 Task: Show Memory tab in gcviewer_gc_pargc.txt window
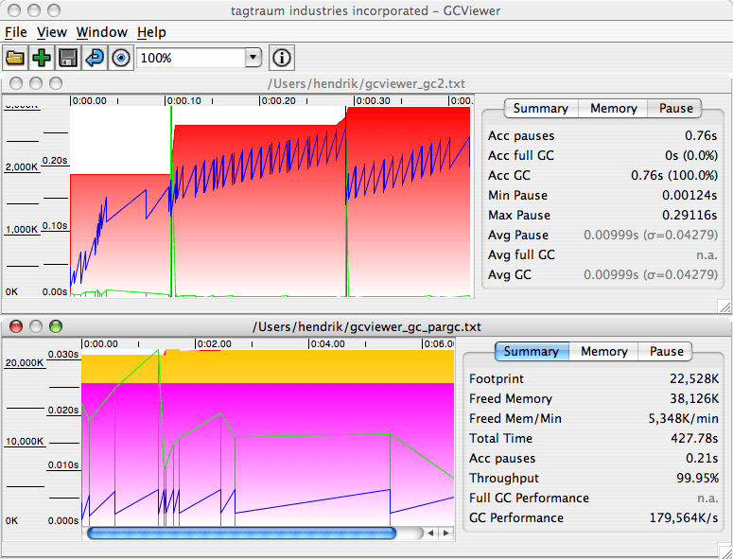click(x=603, y=352)
